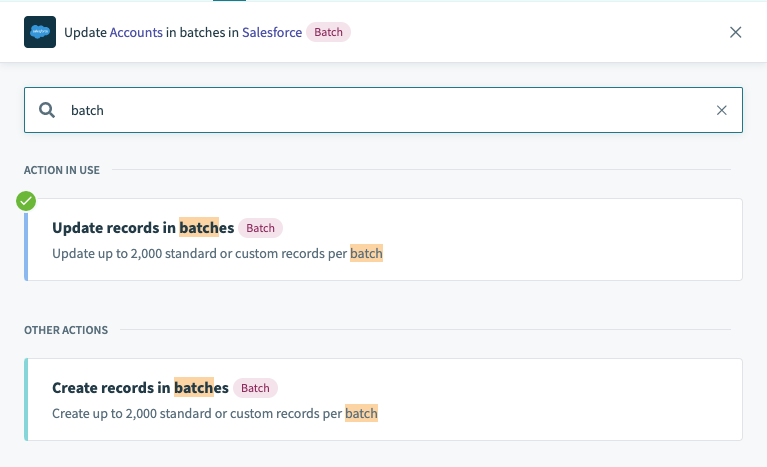Clear the search field using the X icon
This screenshot has width=767, height=467.
tap(722, 110)
